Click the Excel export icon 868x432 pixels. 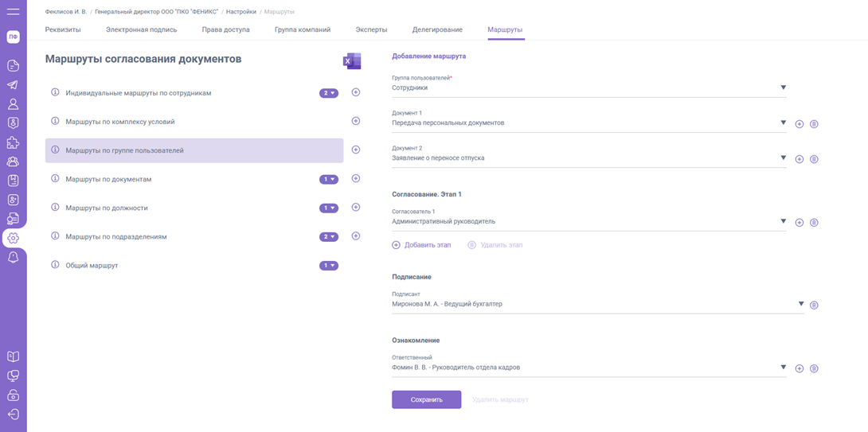click(x=351, y=61)
